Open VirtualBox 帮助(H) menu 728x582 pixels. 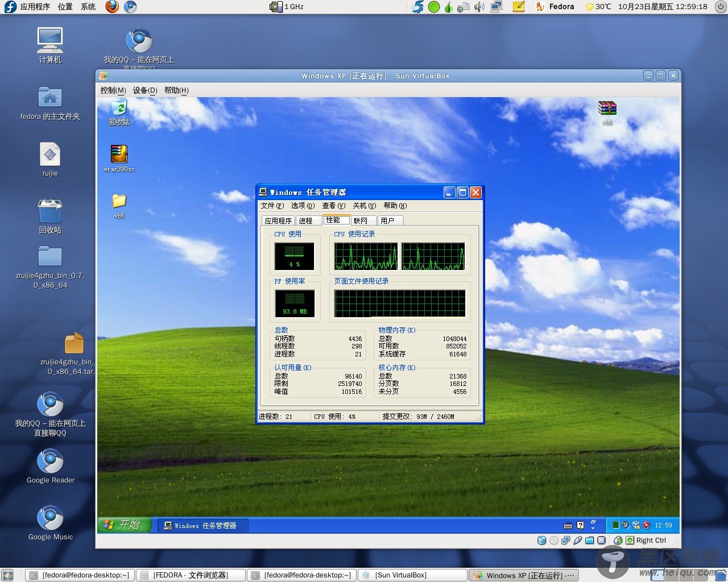[x=176, y=90]
